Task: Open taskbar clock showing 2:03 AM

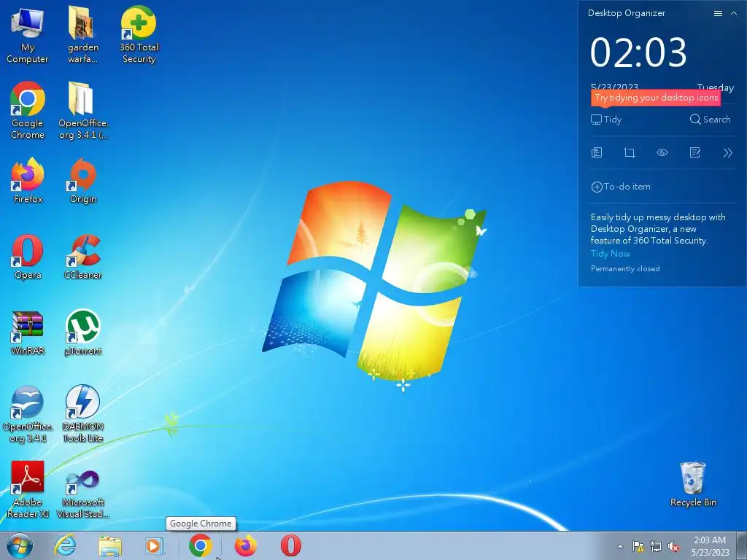Action: pyautogui.click(x=710, y=546)
